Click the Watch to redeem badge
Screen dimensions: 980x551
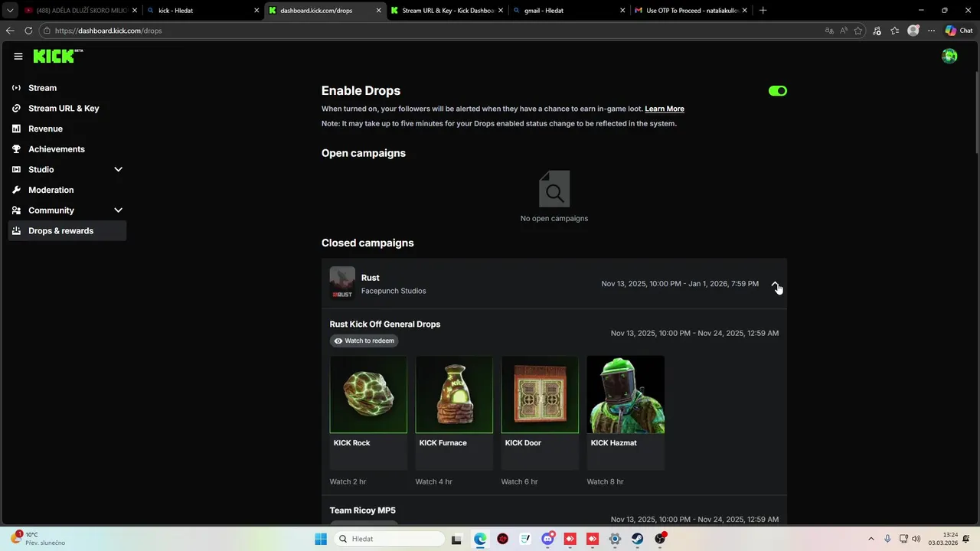pyautogui.click(x=364, y=341)
